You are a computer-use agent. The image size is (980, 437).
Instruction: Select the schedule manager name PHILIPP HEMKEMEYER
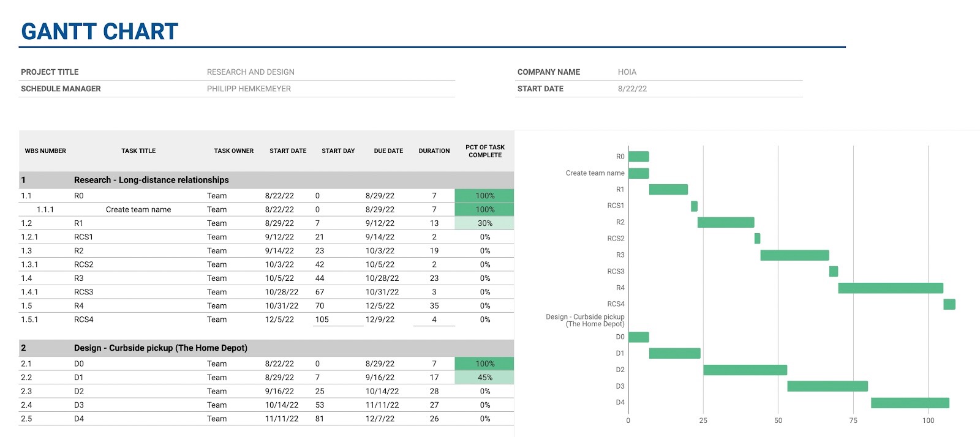click(249, 89)
